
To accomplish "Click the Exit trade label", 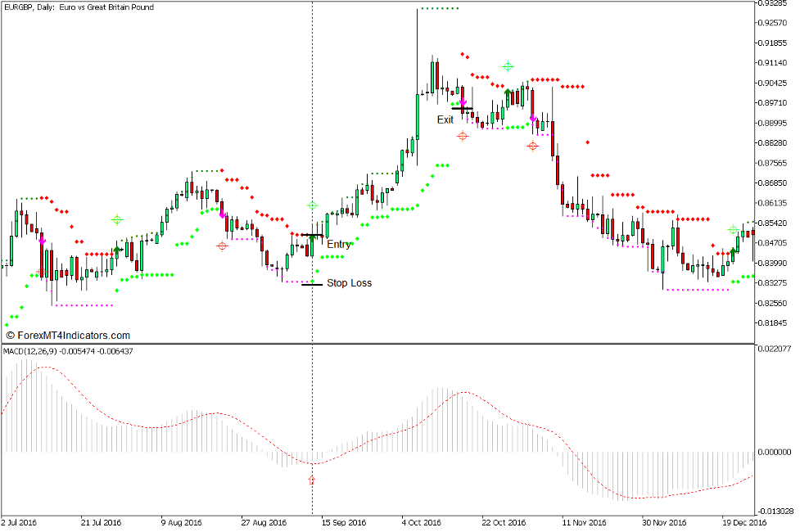I will pos(445,119).
